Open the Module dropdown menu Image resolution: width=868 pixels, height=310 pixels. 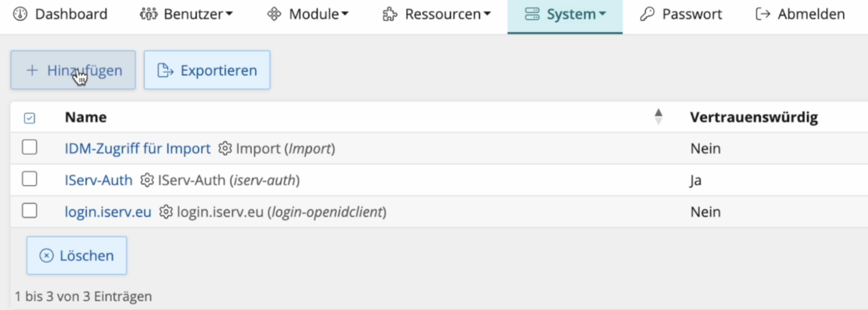pos(308,14)
